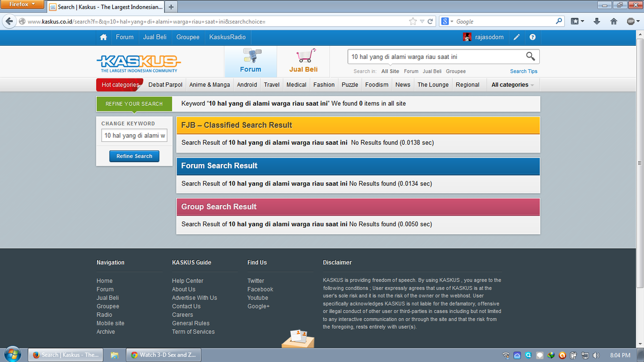Viewport: 644px width, 362px height.
Task: Open Term of Services footer link
Action: coord(193,332)
